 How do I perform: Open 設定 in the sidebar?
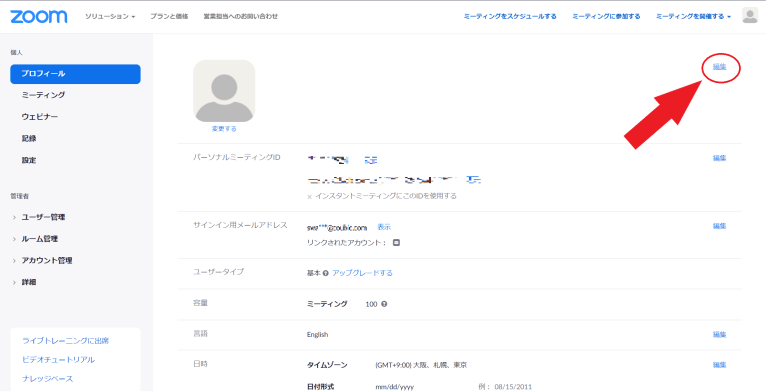pyautogui.click(x=29, y=160)
